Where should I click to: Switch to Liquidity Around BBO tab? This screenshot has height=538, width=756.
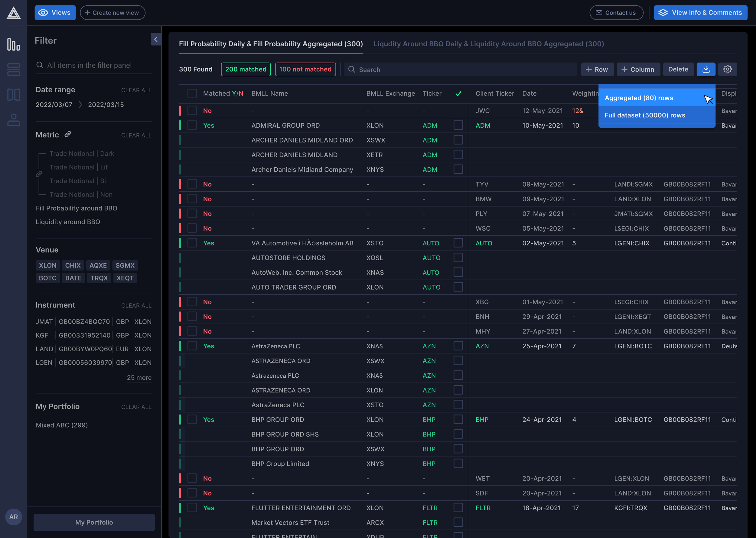[489, 44]
